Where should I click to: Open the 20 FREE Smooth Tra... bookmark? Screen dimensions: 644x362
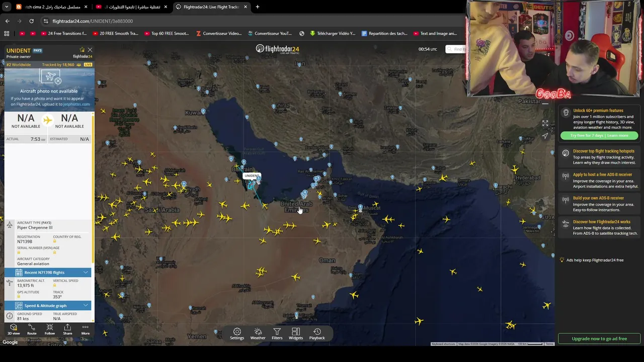(x=115, y=34)
